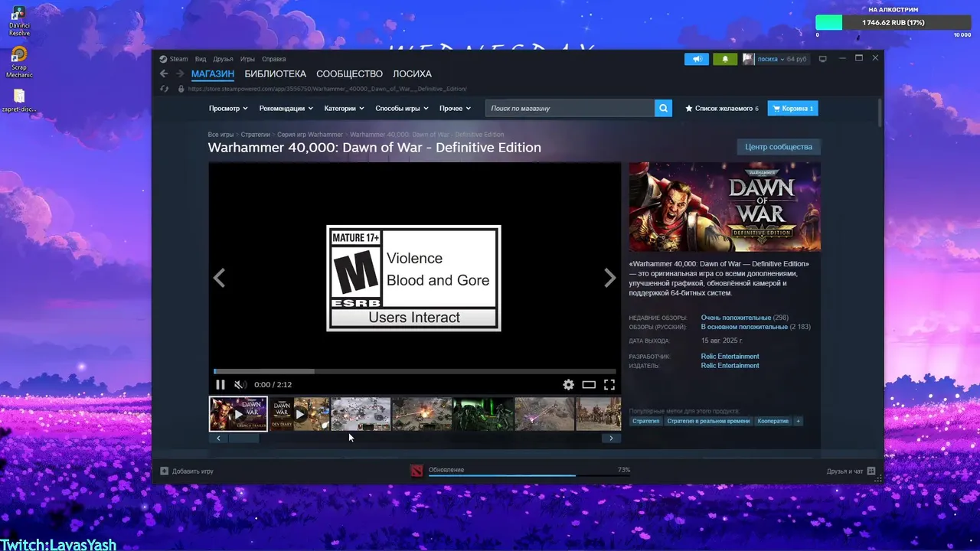This screenshot has height=551, width=980.
Task: Open Scrap Mechanic desktop shortcut
Action: (x=19, y=63)
